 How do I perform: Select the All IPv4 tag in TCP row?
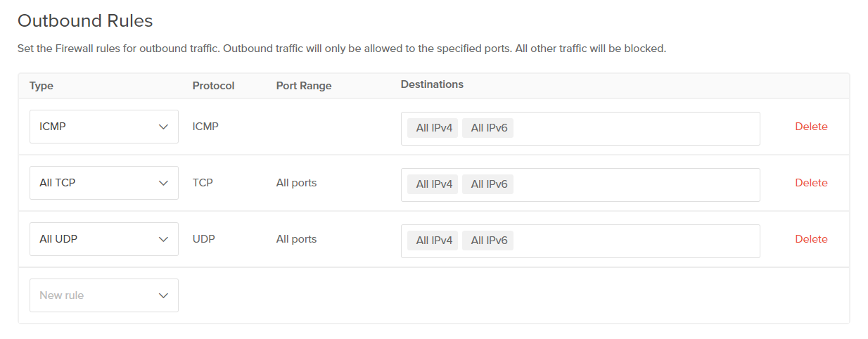(x=433, y=184)
